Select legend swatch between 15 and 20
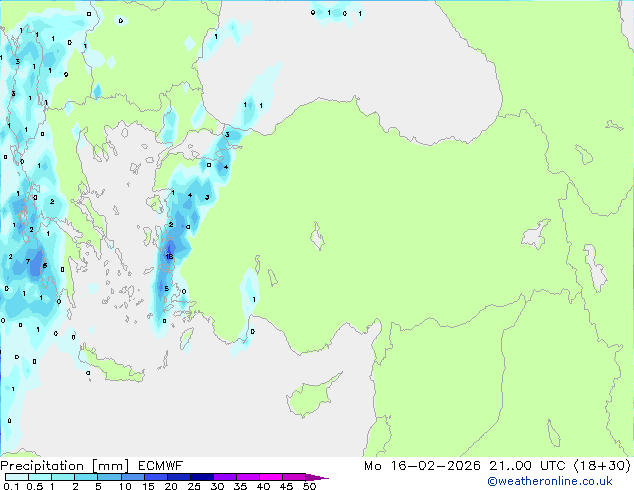The height and width of the screenshot is (490, 634). pyautogui.click(x=156, y=477)
